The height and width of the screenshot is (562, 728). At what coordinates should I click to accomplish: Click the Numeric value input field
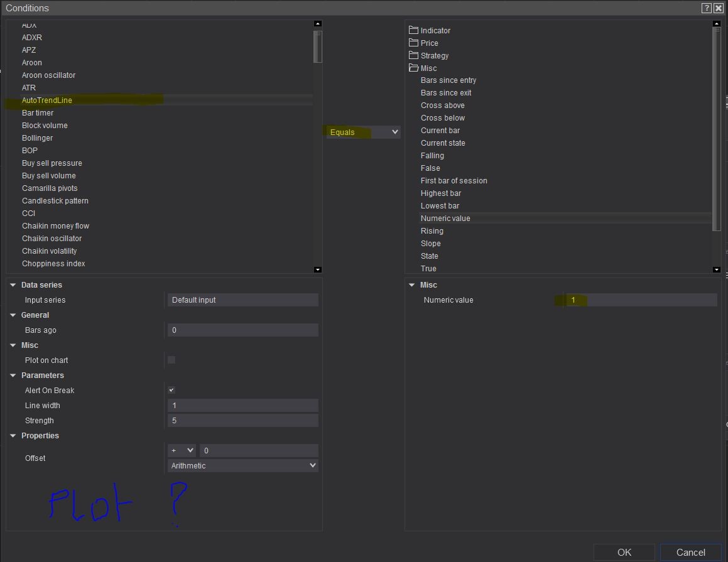tap(640, 300)
